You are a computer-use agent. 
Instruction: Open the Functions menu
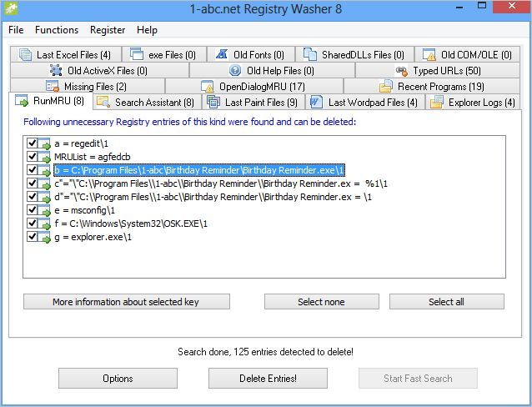(x=57, y=30)
